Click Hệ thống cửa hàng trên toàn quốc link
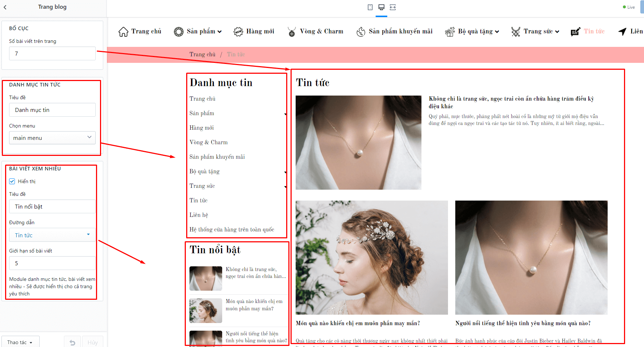 (x=232, y=230)
